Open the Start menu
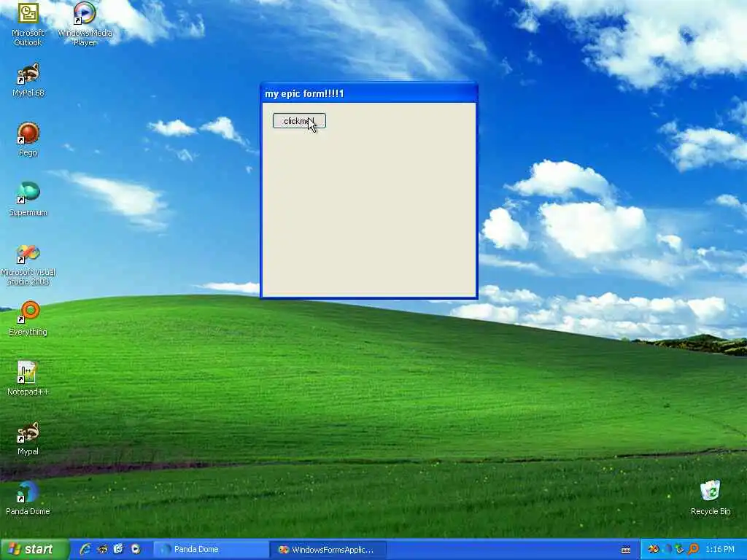The height and width of the screenshot is (560, 747). pos(34,549)
